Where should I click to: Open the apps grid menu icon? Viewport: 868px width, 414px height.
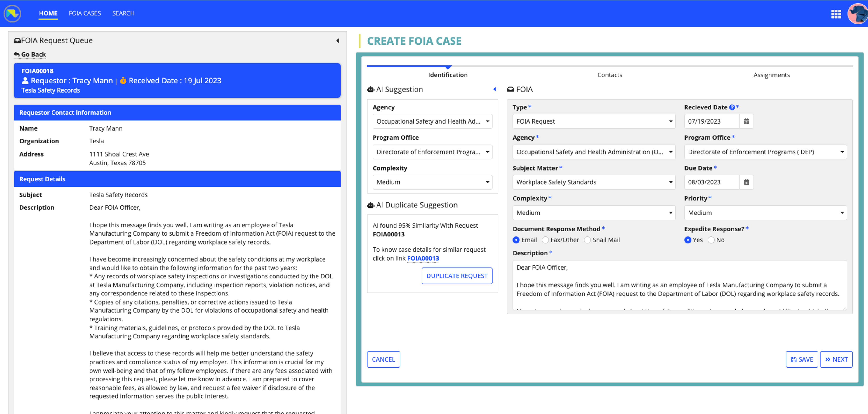pyautogui.click(x=836, y=14)
